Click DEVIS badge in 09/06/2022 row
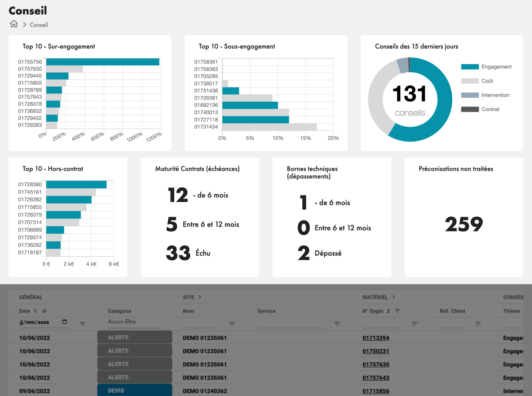 [x=135, y=390]
